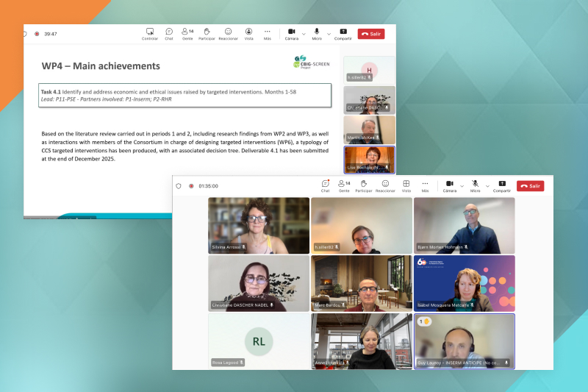Open Chat with red notification in gallery meeting
588x392 pixels.
click(x=325, y=185)
